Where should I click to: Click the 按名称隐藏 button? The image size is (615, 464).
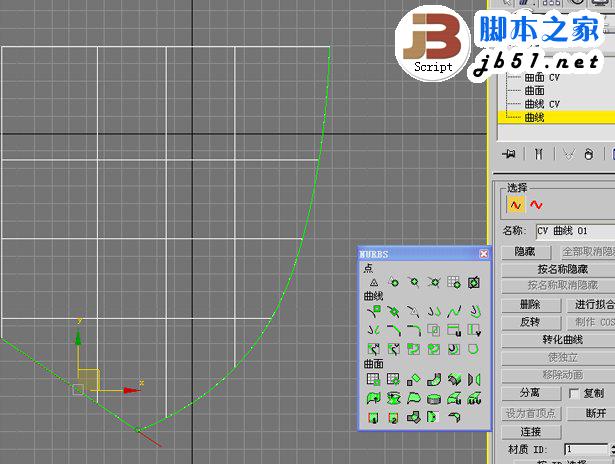click(562, 269)
